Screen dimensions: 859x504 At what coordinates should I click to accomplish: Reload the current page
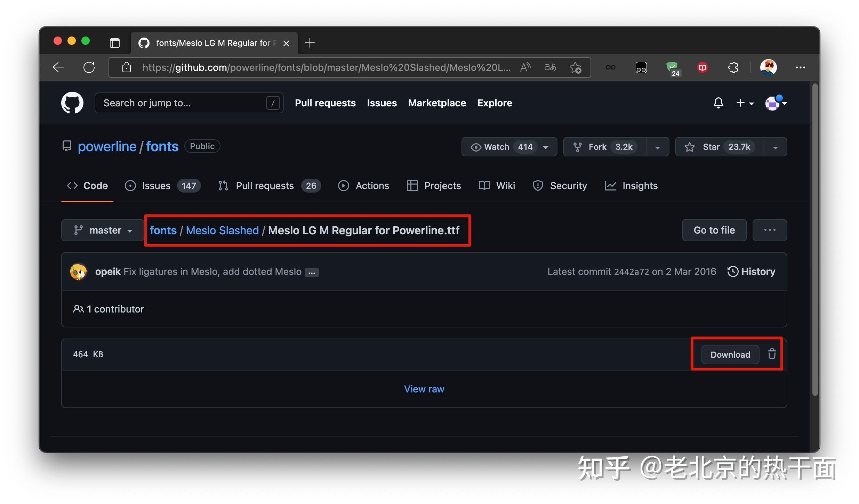(89, 67)
